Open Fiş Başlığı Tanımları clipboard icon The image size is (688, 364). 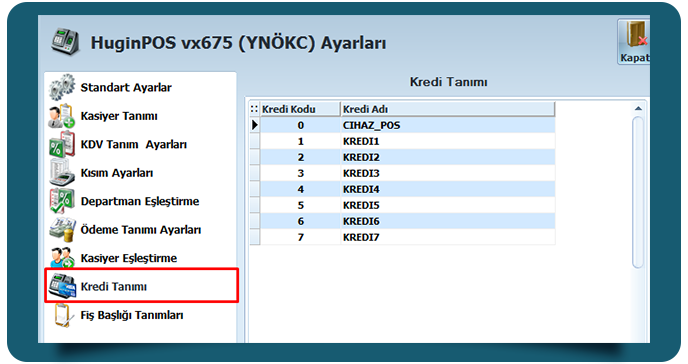click(62, 315)
